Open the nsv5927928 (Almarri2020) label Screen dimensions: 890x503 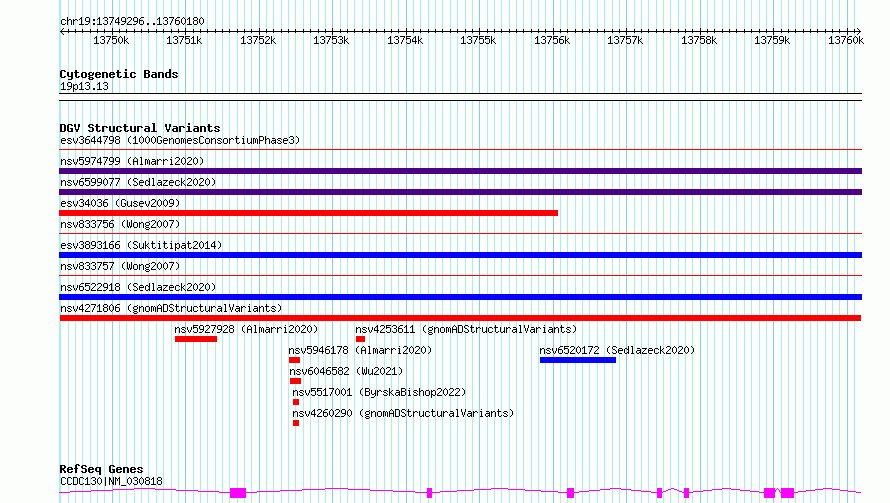coord(246,329)
